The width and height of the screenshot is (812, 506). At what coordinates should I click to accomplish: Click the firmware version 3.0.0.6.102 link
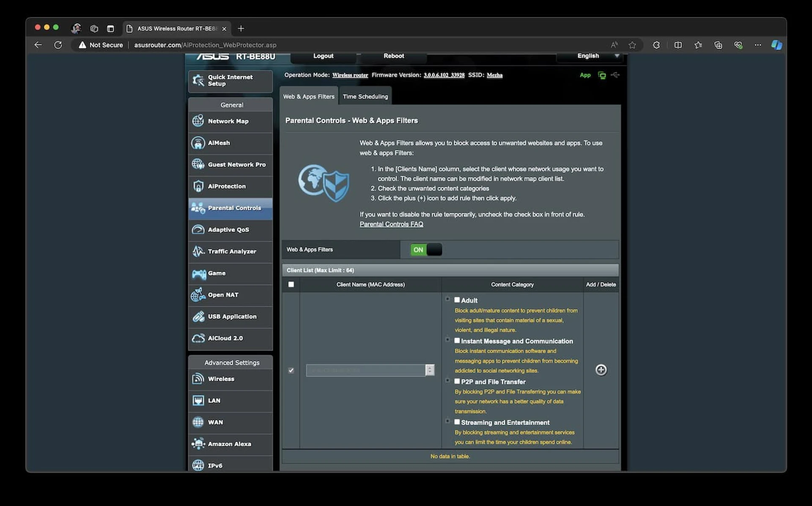pos(444,75)
